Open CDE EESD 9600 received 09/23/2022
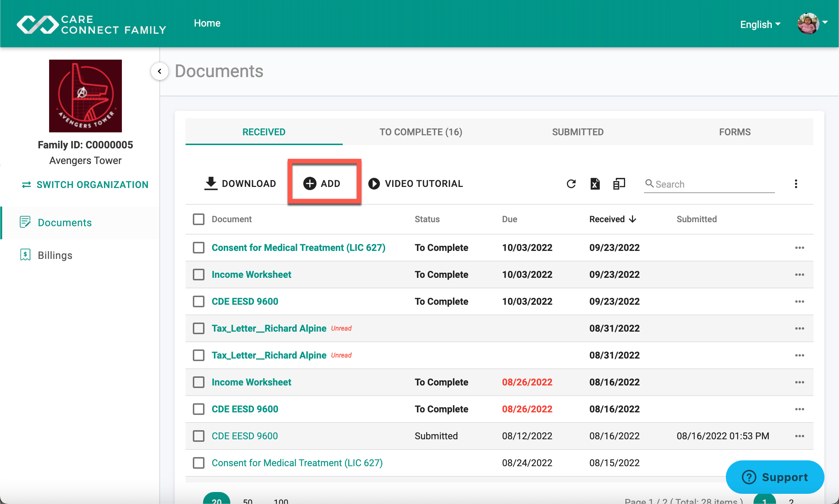This screenshot has width=839, height=504. pyautogui.click(x=245, y=301)
